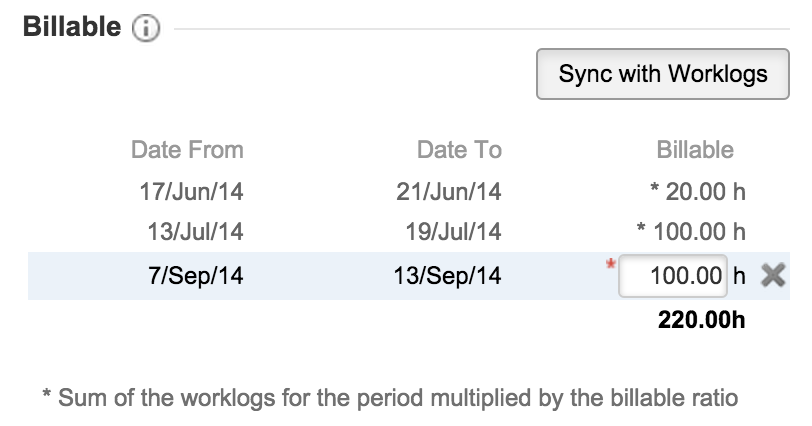Click the 13/Jul/14 start date
The image size is (812, 426).
point(194,232)
